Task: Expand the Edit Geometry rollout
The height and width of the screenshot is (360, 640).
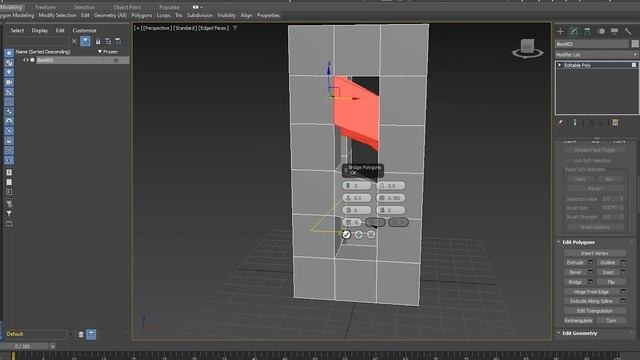Action: (579, 333)
